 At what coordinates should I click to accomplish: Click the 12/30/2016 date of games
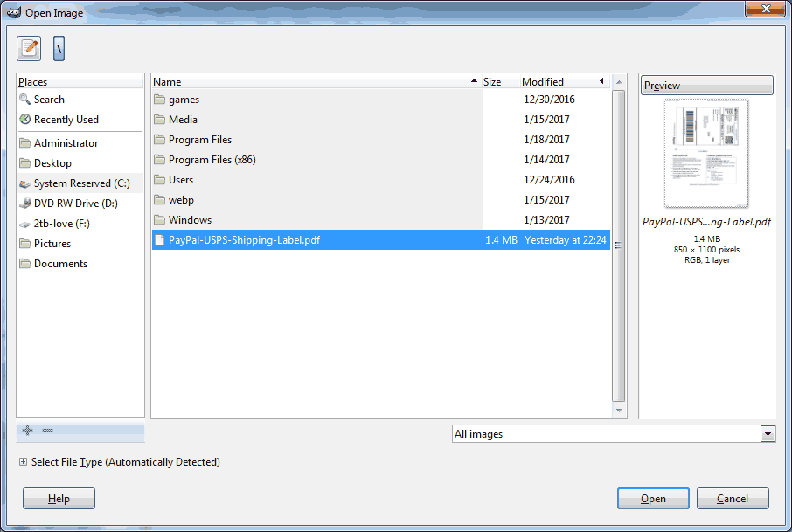(x=549, y=100)
